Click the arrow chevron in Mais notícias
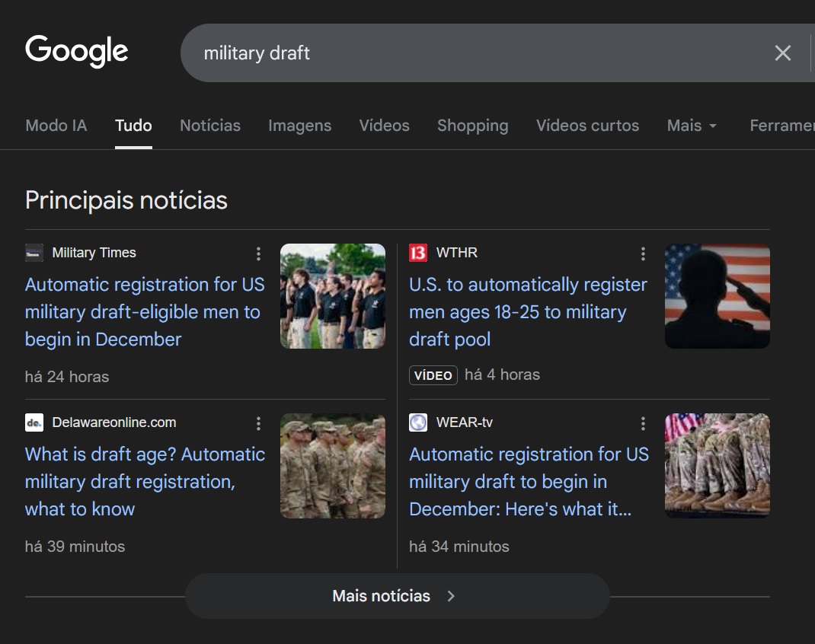Viewport: 815px width, 644px height. (451, 596)
